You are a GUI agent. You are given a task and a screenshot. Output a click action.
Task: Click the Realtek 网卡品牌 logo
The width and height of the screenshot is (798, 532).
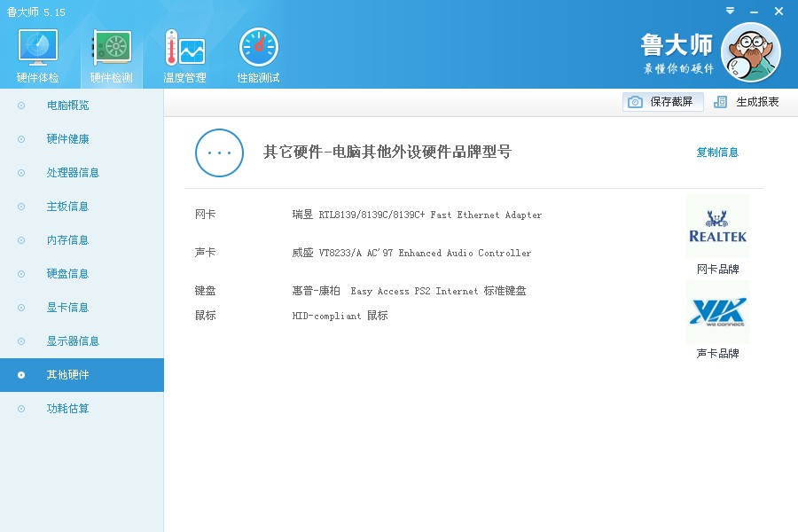point(717,227)
